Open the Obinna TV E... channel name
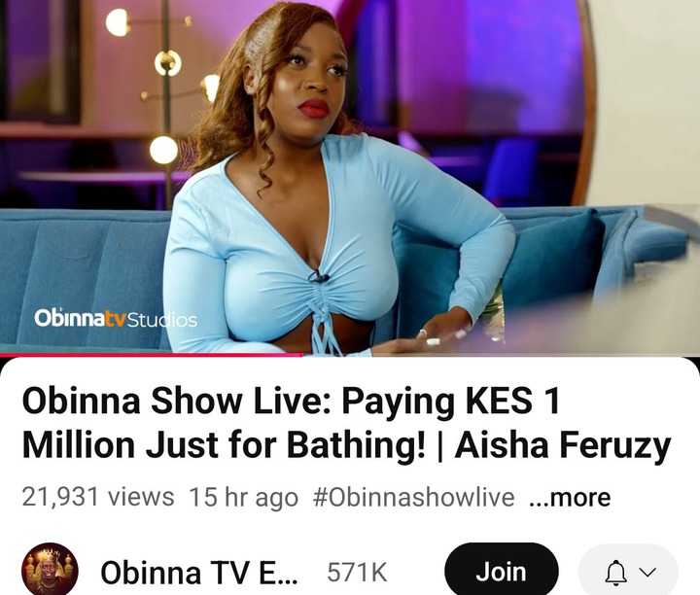Image resolution: width=700 pixels, height=595 pixels. (198, 573)
